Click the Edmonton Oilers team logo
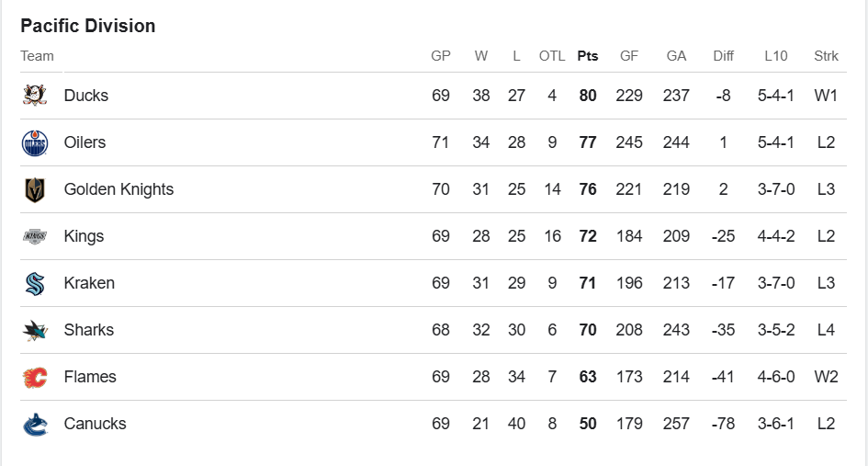868x466 pixels. [x=35, y=142]
